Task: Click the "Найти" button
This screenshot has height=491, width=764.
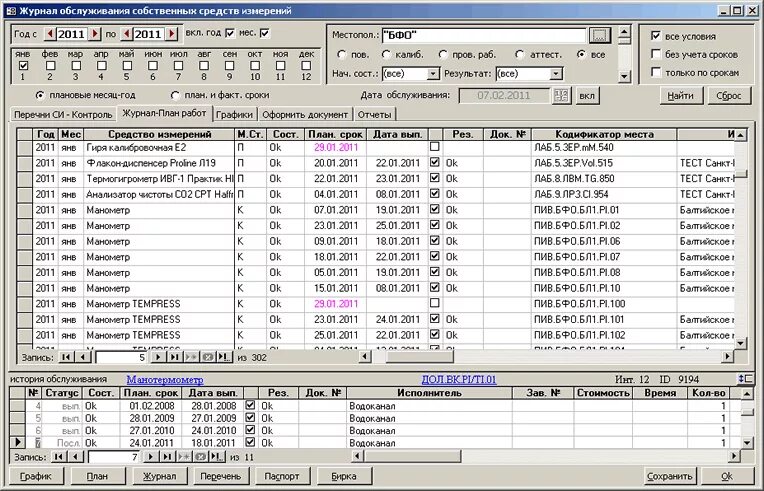Action: [680, 96]
